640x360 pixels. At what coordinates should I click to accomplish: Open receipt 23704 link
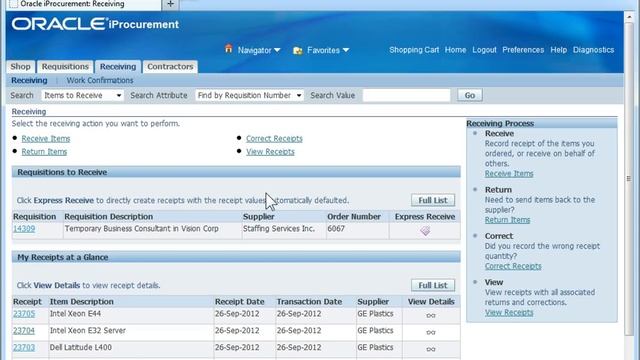coord(24,331)
